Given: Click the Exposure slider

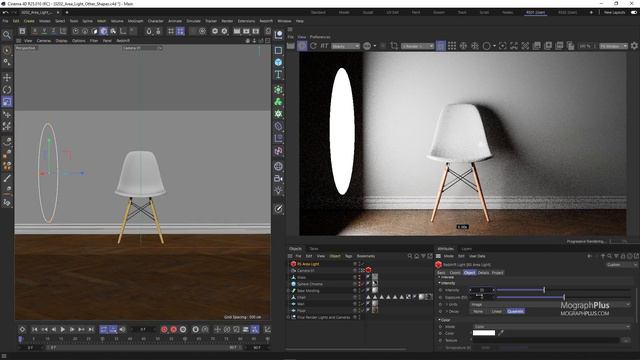Looking at the screenshot, I should (563, 297).
